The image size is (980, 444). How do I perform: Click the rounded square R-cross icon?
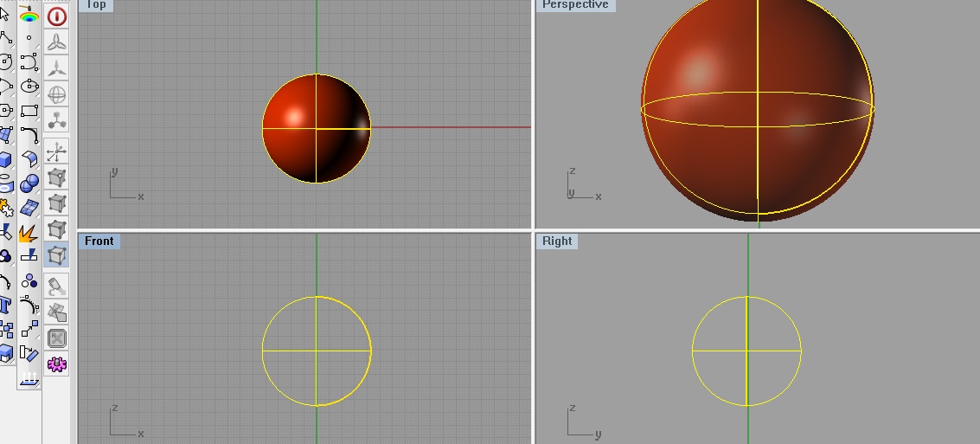(x=57, y=338)
